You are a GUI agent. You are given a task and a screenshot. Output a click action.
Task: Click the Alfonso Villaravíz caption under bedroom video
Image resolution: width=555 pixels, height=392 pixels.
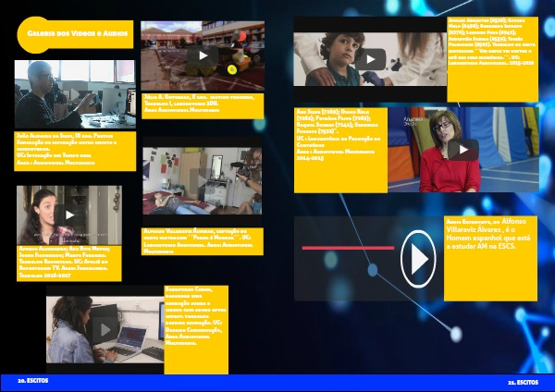(x=202, y=239)
